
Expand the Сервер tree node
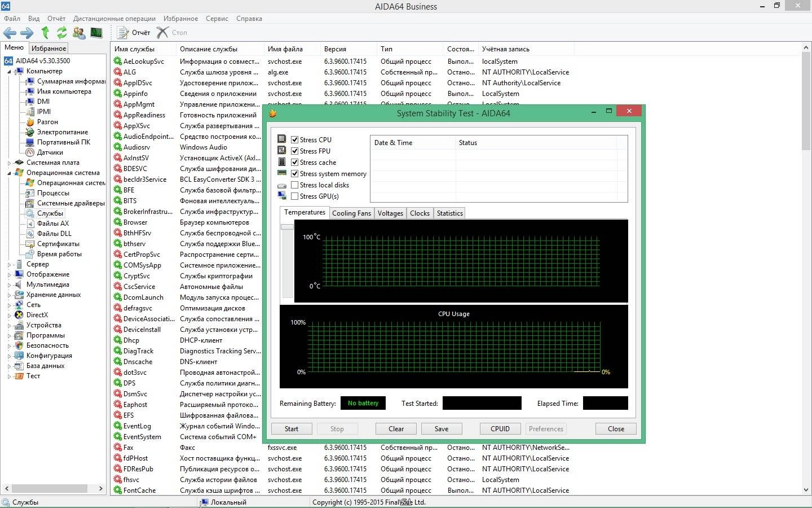(x=9, y=264)
